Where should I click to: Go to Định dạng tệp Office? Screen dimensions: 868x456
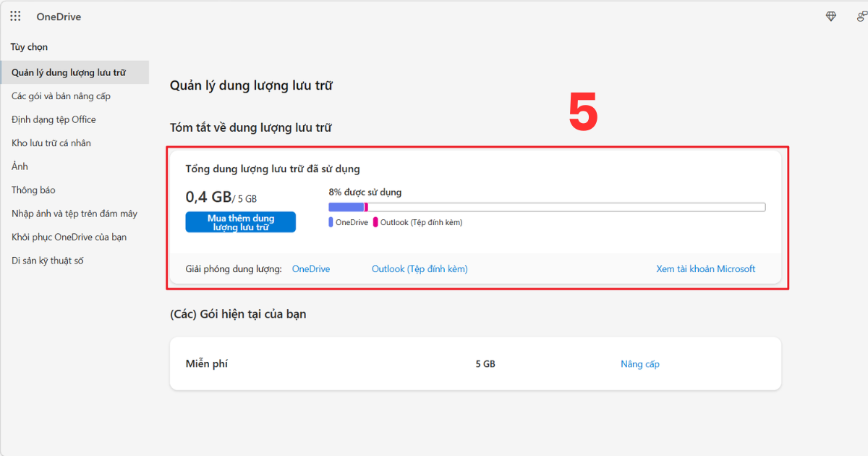[x=54, y=119]
